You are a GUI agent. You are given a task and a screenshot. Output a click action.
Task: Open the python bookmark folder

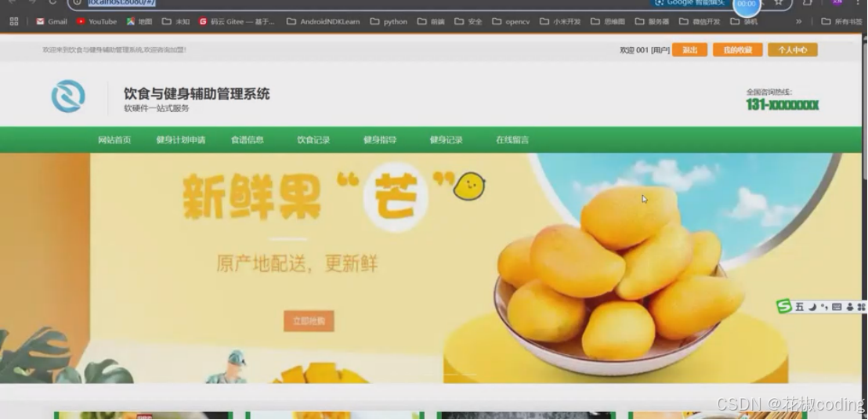coord(389,22)
